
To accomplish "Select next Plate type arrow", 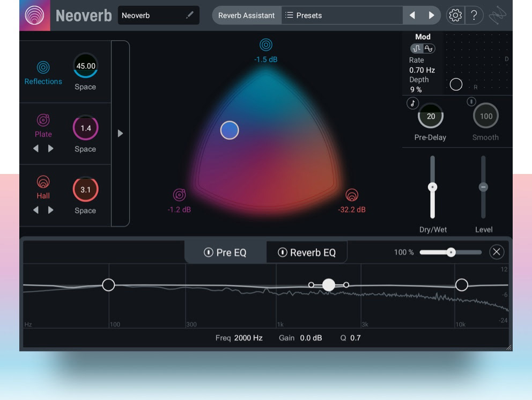I will click(50, 148).
